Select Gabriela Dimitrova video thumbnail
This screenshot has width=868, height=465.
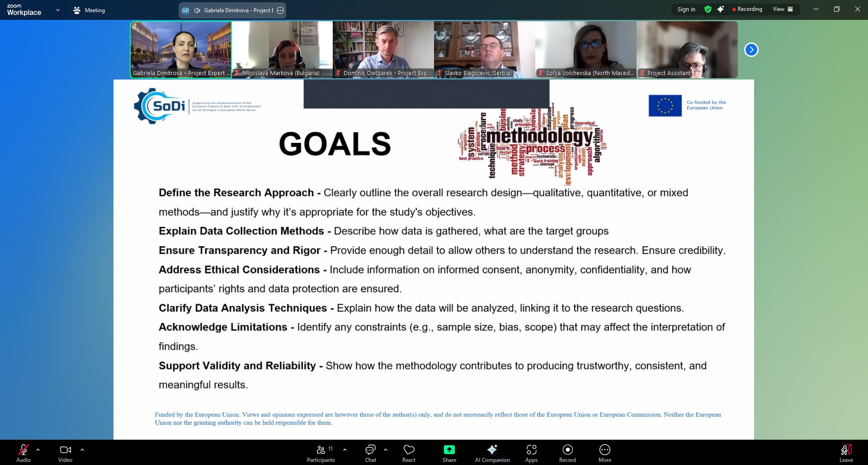click(x=181, y=50)
